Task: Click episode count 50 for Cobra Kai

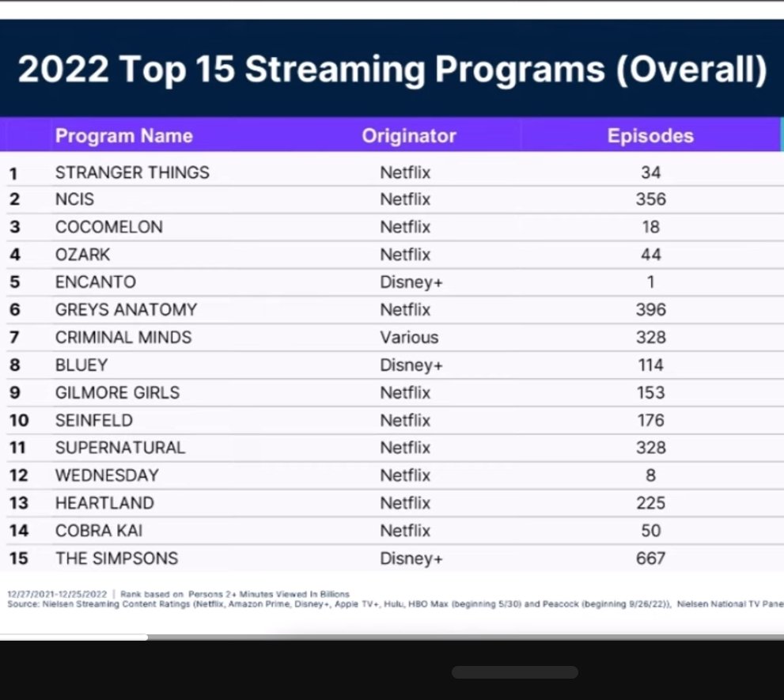Action: (650, 531)
